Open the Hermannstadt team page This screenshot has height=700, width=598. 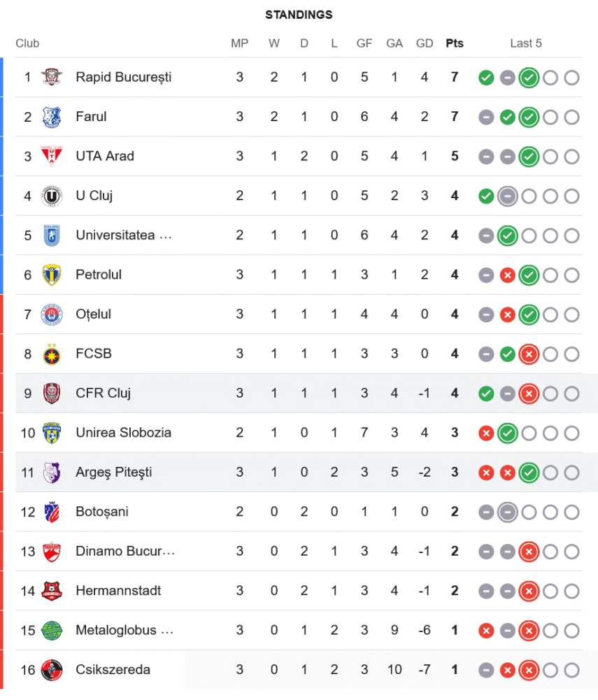coord(118,591)
